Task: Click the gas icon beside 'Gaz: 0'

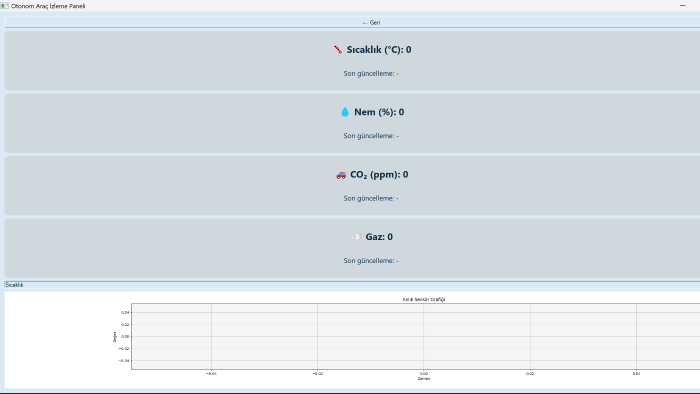Action: click(x=356, y=237)
